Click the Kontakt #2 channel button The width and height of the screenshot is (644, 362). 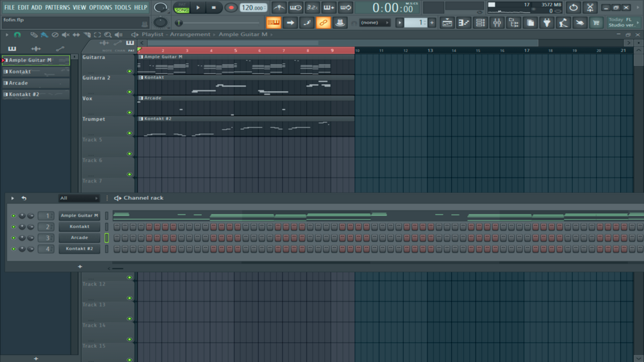tap(79, 249)
